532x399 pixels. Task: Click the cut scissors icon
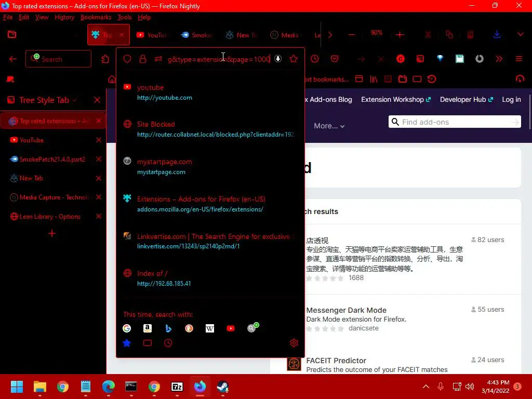[x=428, y=34]
